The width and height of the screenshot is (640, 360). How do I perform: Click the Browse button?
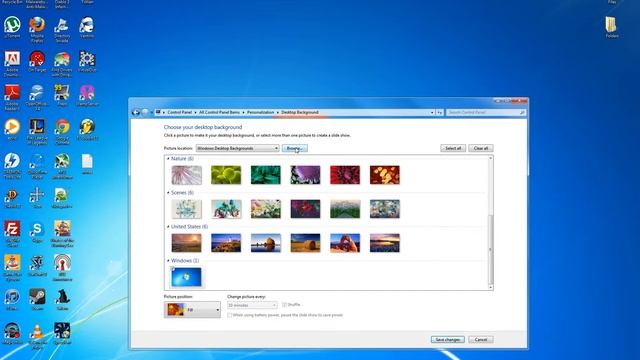pos(295,148)
